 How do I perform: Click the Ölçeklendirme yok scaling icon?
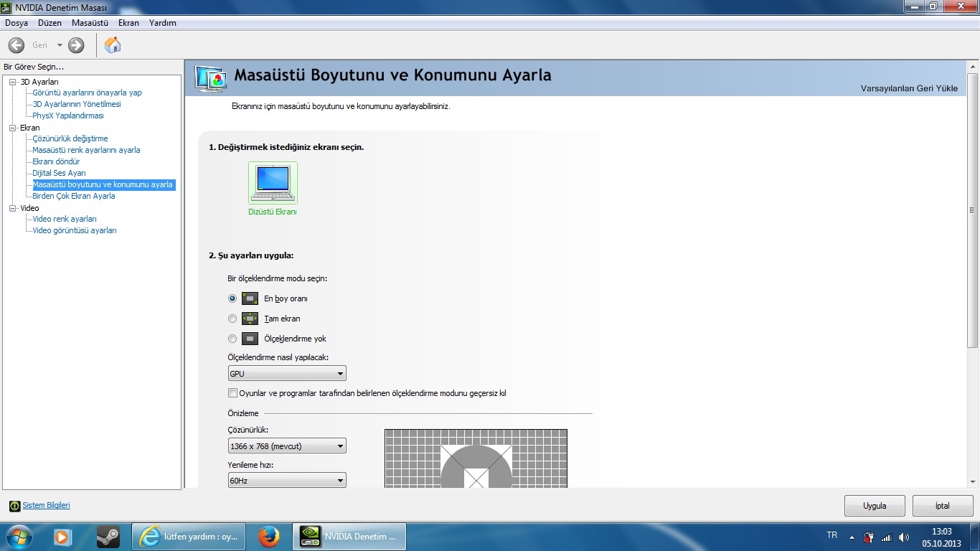(250, 339)
